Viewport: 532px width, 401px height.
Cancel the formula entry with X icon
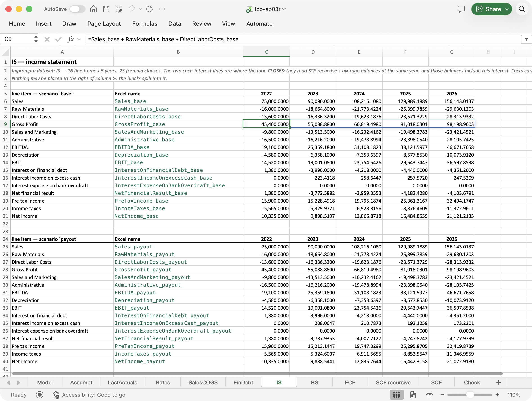point(47,39)
